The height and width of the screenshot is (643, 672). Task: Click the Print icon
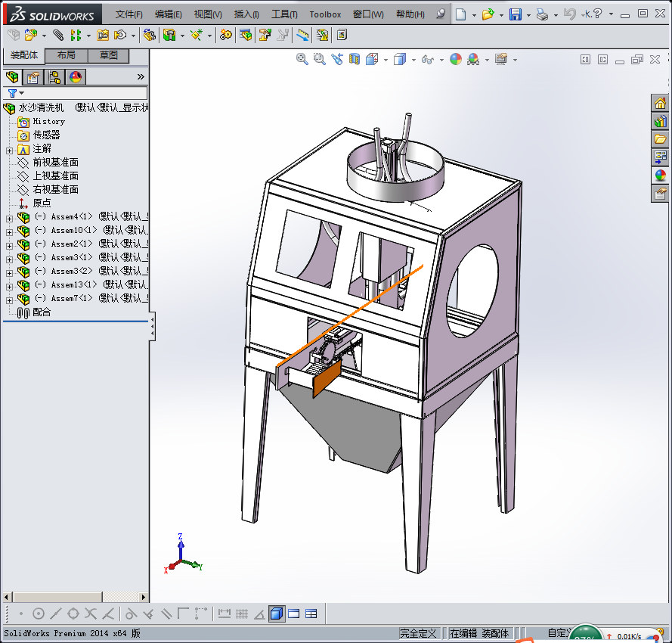pyautogui.click(x=542, y=15)
